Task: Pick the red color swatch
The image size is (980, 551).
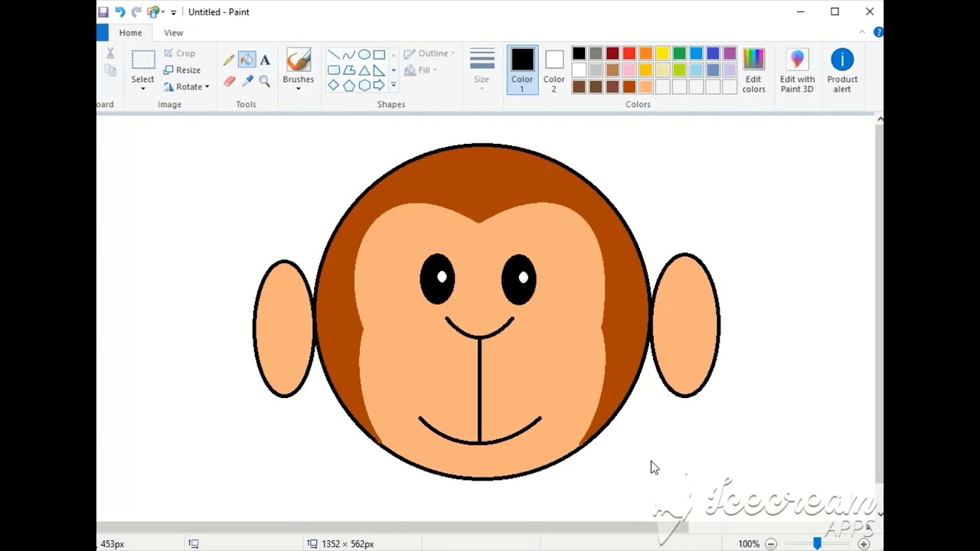Action: pos(629,54)
